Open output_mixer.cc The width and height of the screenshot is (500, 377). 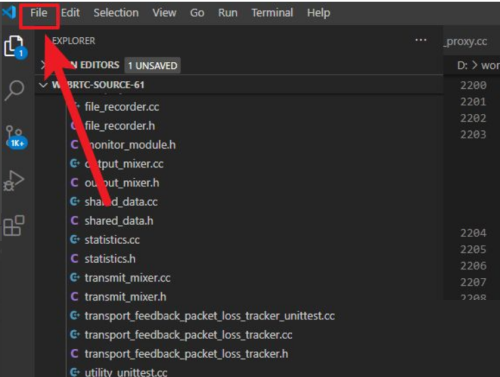pos(124,164)
